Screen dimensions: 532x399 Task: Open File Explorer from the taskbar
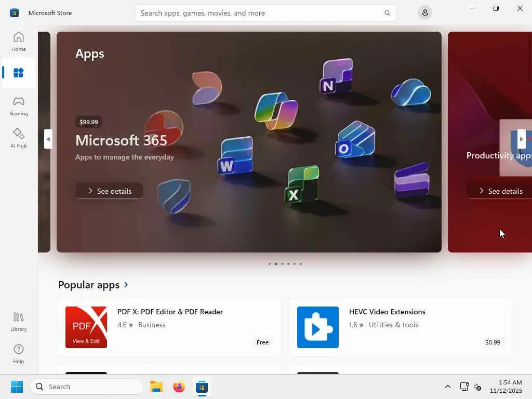pyautogui.click(x=156, y=387)
